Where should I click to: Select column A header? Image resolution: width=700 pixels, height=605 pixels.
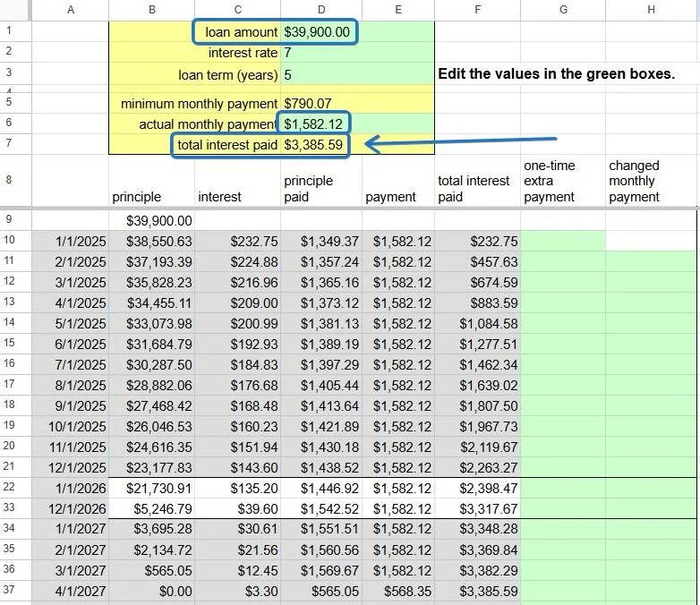point(70,10)
